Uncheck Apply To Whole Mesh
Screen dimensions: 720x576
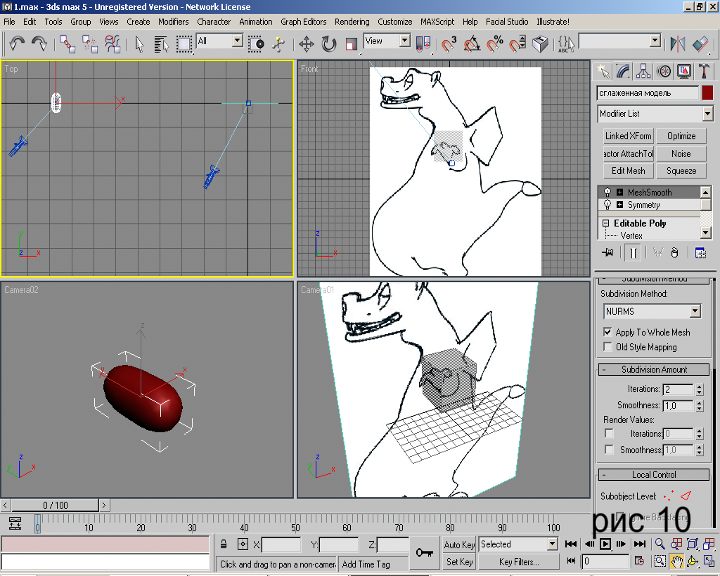click(x=607, y=332)
